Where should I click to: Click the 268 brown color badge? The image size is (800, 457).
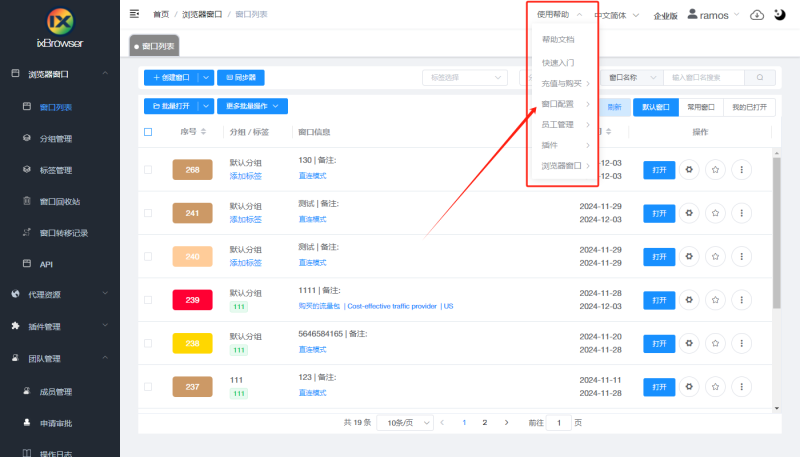(x=192, y=170)
